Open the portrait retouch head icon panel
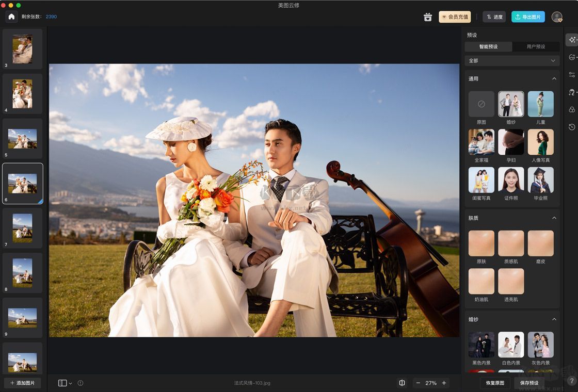Image resolution: width=578 pixels, height=392 pixels. [572, 92]
